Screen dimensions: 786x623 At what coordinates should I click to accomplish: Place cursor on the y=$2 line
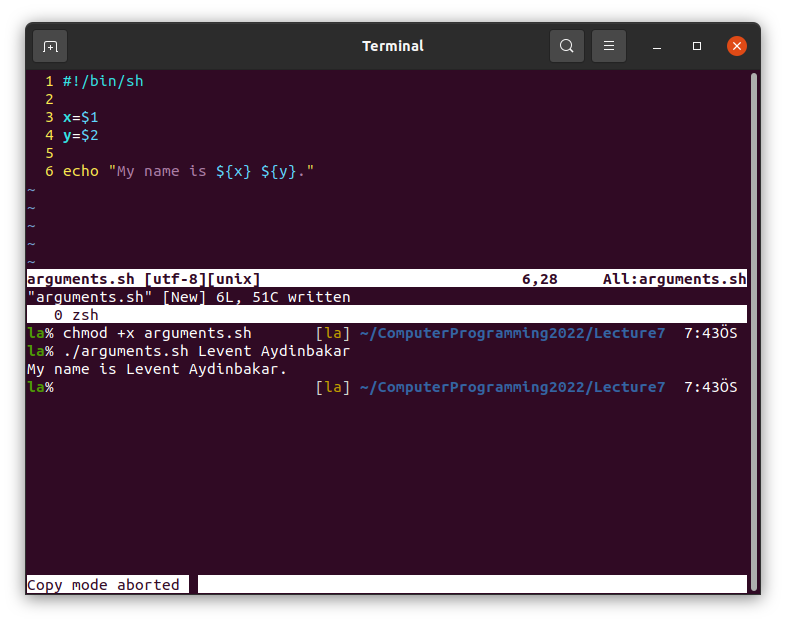(x=80, y=135)
